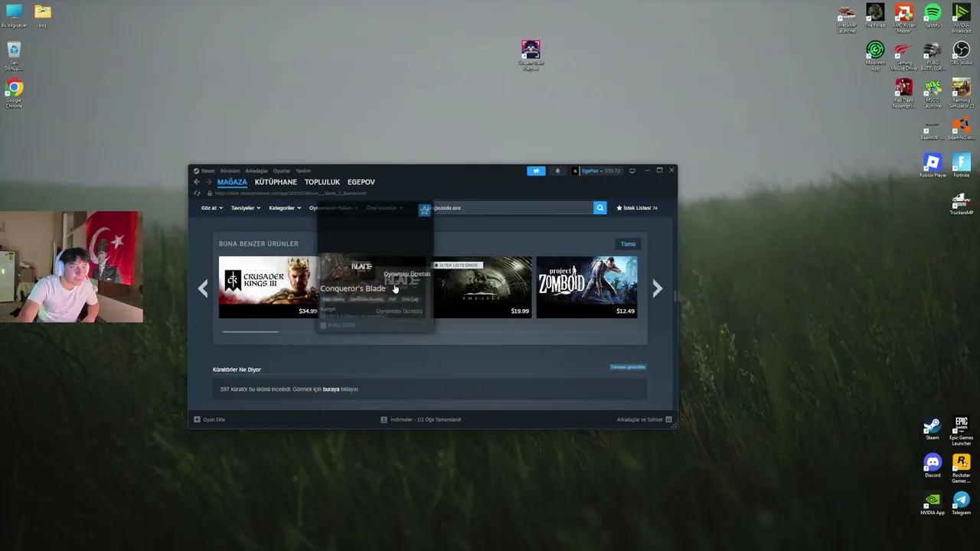980x551 pixels.
Task: Click the store search magnifier button
Action: [x=599, y=207]
